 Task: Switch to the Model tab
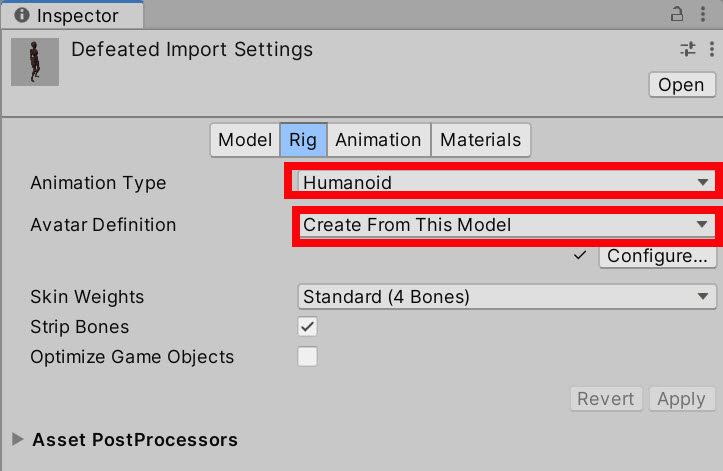[245, 140]
